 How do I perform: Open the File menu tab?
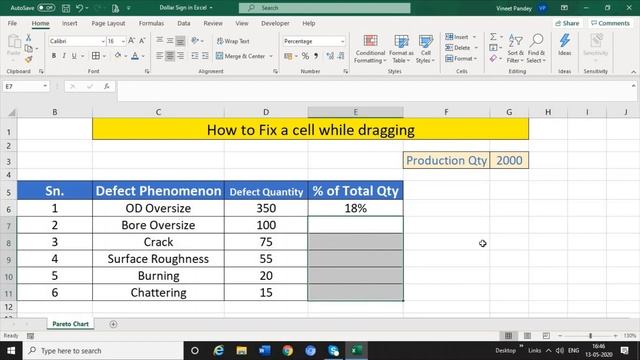pyautogui.click(x=12, y=23)
